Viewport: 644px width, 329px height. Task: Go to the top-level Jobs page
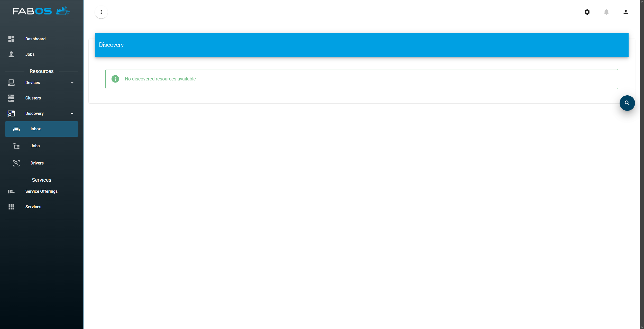pos(30,54)
